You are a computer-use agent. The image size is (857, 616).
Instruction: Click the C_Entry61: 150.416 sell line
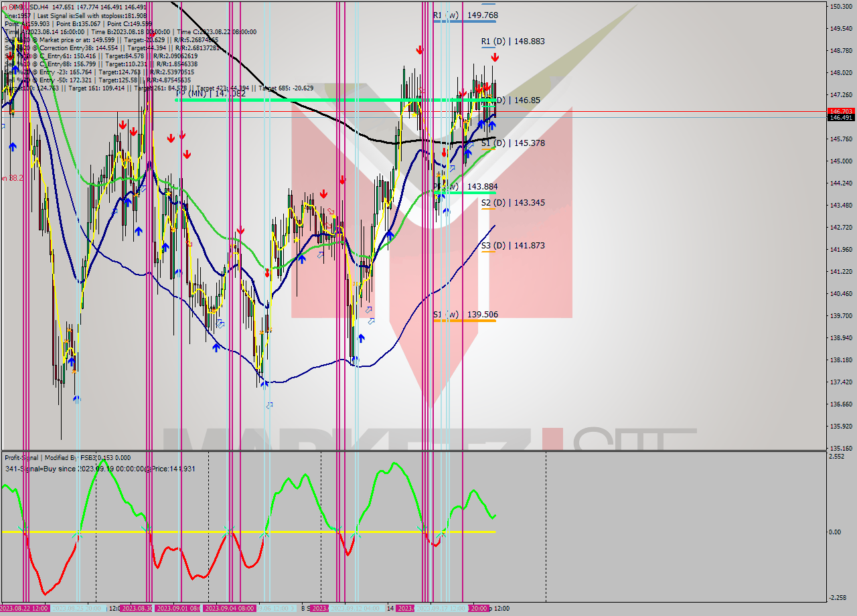point(102,56)
